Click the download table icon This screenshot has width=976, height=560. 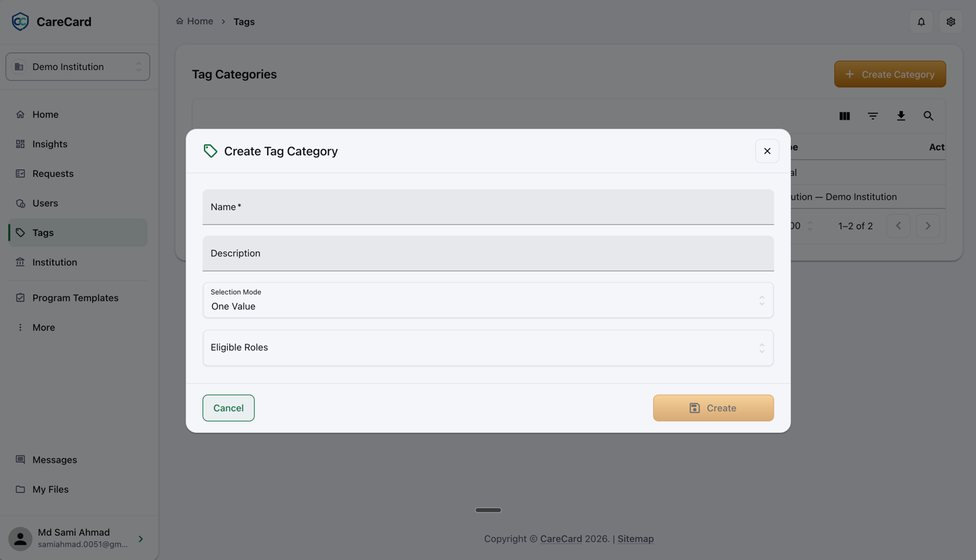tap(901, 116)
